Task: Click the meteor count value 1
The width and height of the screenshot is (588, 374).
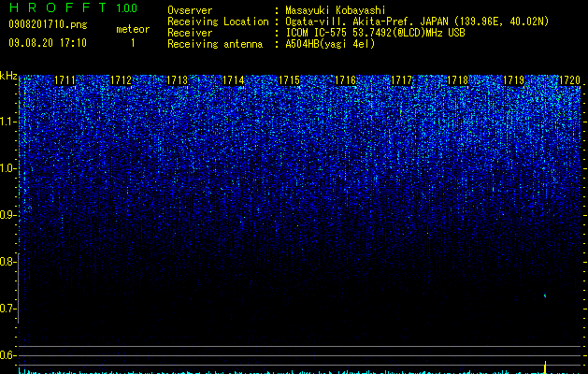Action: (133, 43)
